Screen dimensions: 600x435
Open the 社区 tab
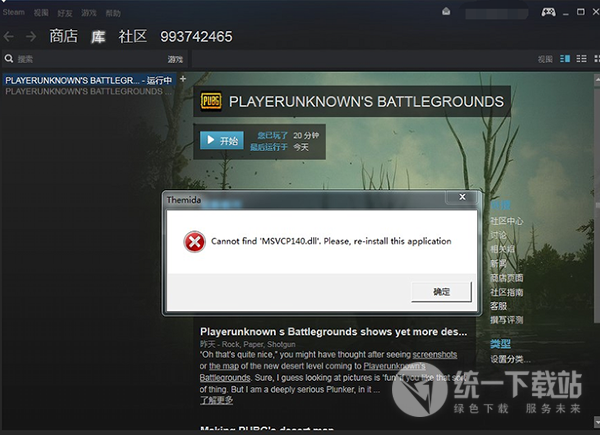pyautogui.click(x=132, y=37)
